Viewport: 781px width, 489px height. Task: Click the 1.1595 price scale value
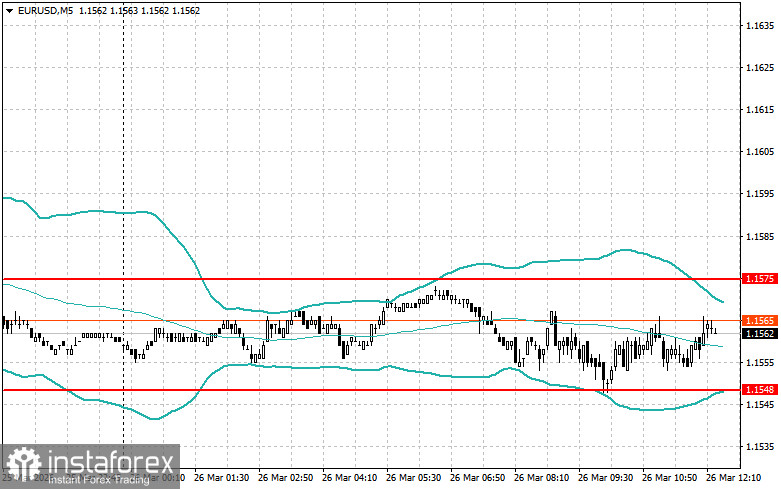pyautogui.click(x=760, y=194)
